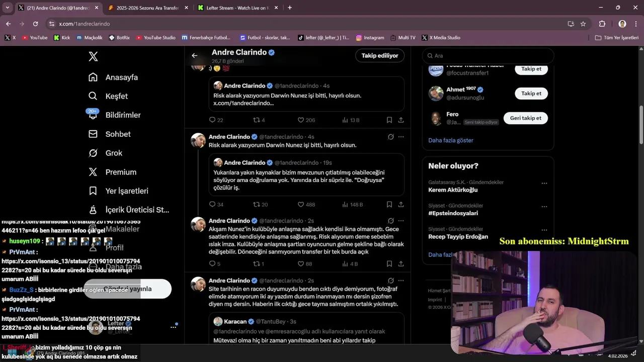
Task: Like the tweet with 88 likes
Action: pyautogui.click(x=304, y=264)
